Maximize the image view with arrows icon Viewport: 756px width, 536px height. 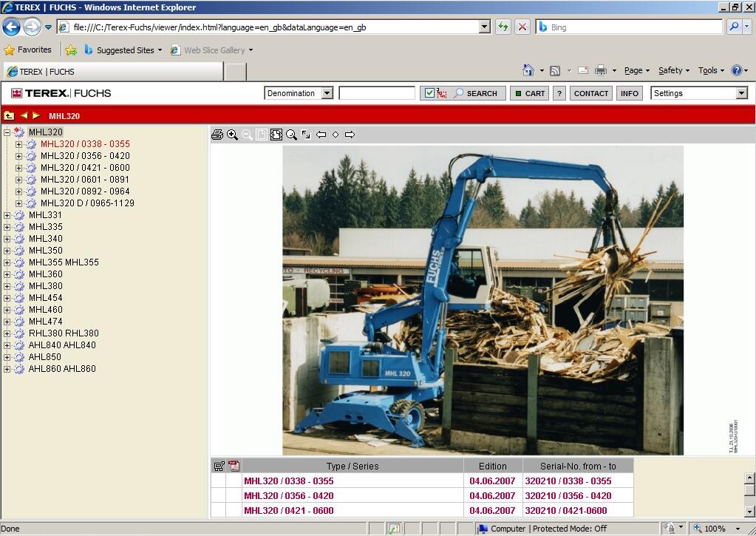306,135
